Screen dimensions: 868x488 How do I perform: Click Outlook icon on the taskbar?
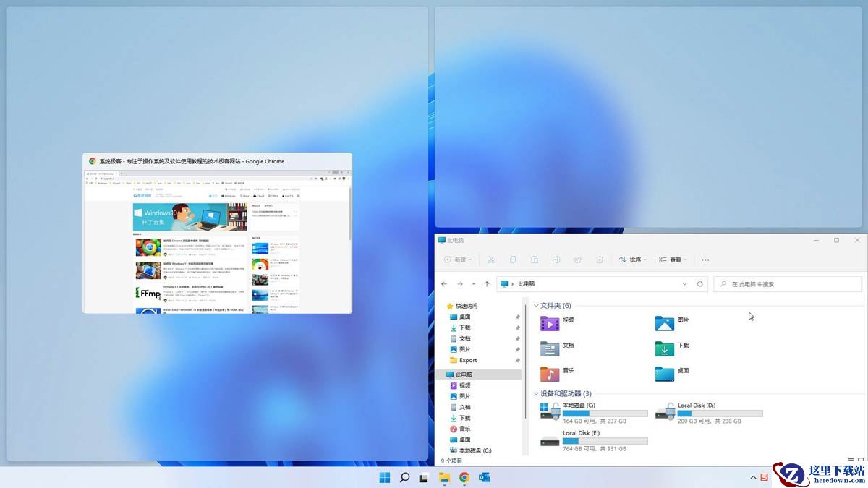coord(484,477)
